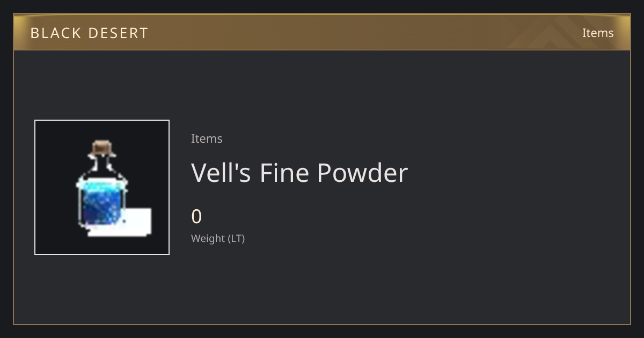This screenshot has height=338, width=644.
Task: Click the (LT) unit text
Action: pyautogui.click(x=237, y=239)
